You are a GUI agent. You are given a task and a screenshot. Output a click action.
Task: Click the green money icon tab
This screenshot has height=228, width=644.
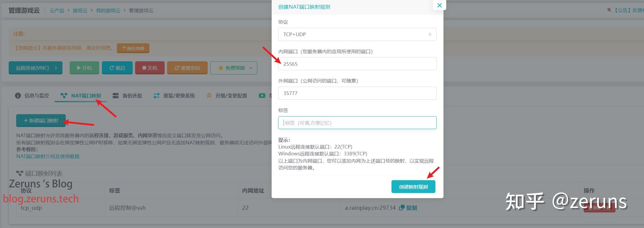262,96
